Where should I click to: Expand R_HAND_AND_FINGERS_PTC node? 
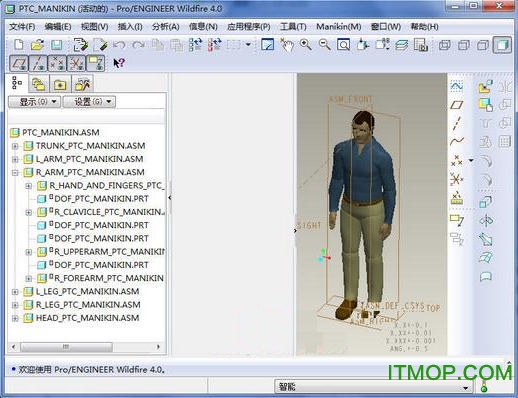[29, 186]
